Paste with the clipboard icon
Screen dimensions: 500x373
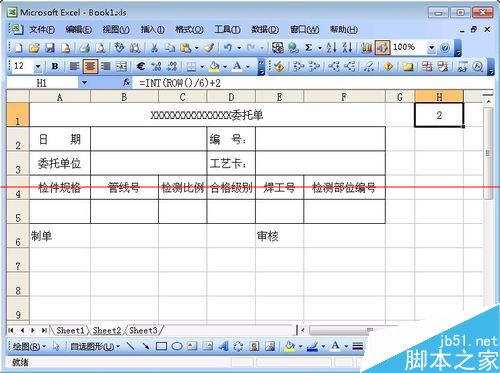[x=185, y=48]
